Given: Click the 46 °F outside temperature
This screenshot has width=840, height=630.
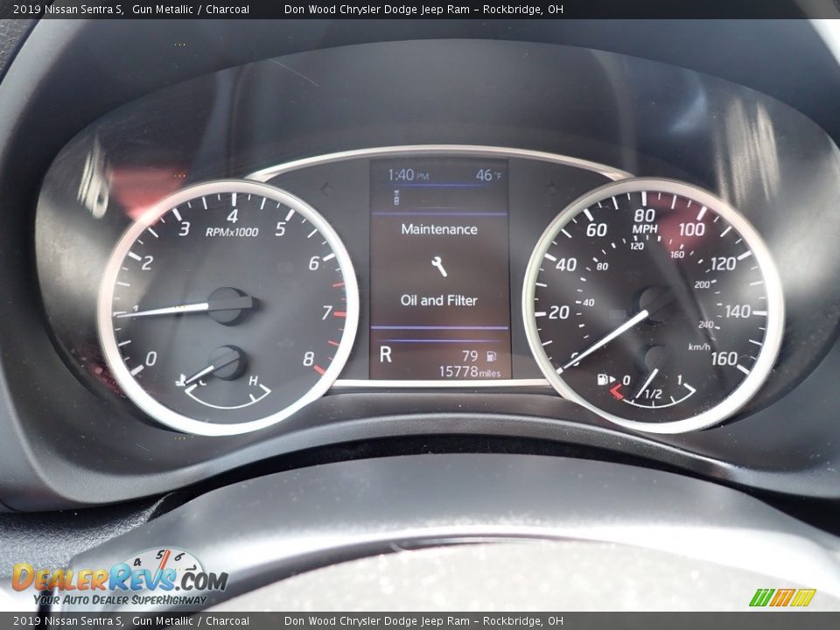Looking at the screenshot, I should click(488, 175).
